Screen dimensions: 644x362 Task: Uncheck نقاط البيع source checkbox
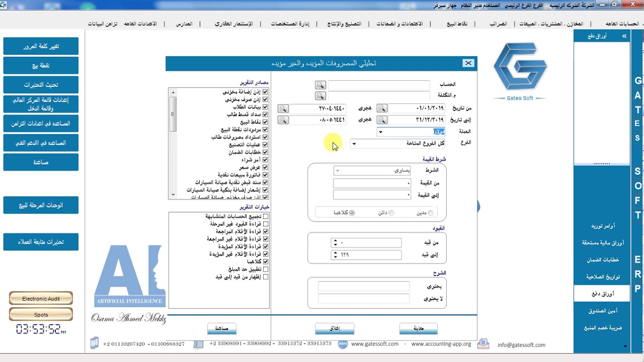pyautogui.click(x=265, y=122)
